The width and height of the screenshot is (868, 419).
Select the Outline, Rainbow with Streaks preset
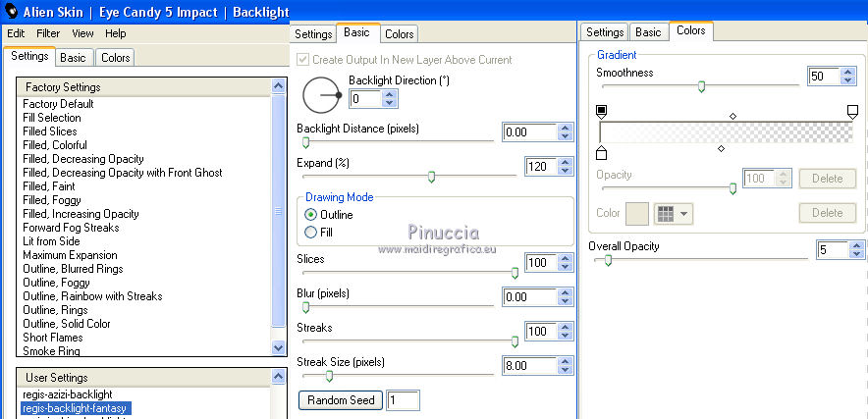click(x=92, y=296)
